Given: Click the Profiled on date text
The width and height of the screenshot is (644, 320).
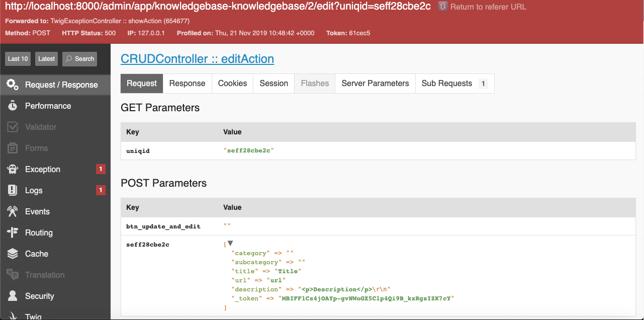Looking at the screenshot, I should pos(246,33).
